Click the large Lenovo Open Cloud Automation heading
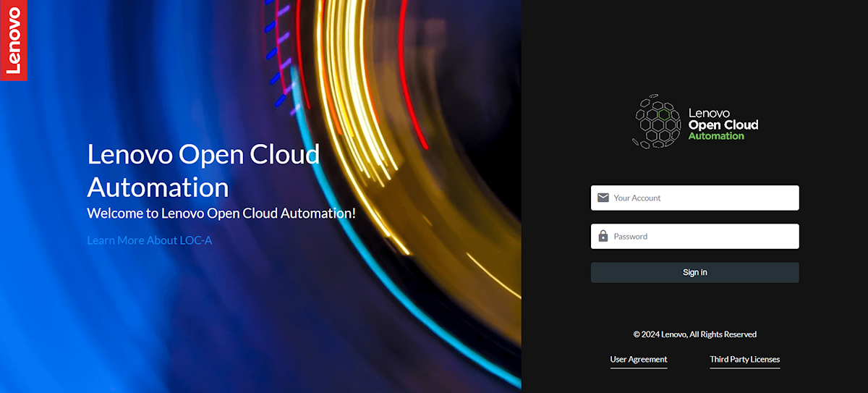868x393 pixels. (x=203, y=171)
